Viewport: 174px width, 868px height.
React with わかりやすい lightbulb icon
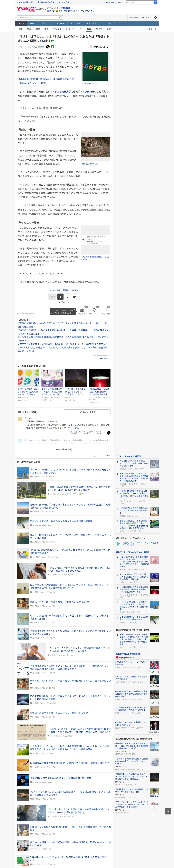(x=94, y=310)
